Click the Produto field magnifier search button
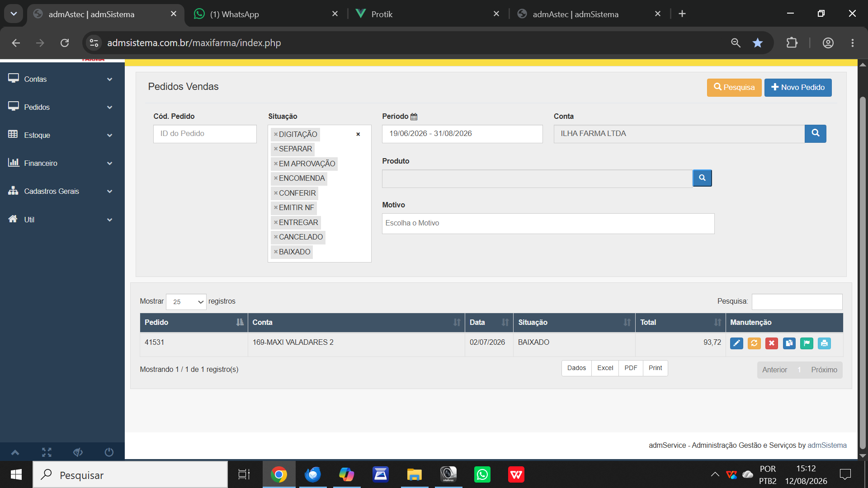This screenshot has width=868, height=488. [702, 178]
